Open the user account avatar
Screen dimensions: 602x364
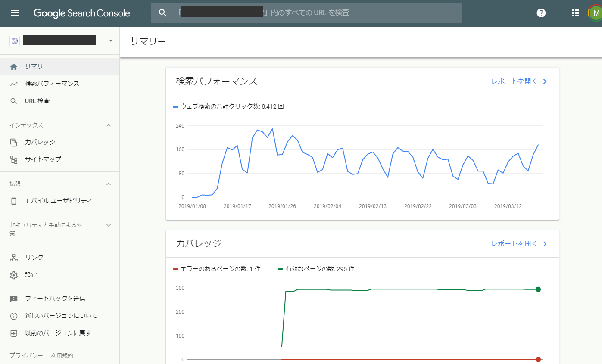[x=596, y=13]
